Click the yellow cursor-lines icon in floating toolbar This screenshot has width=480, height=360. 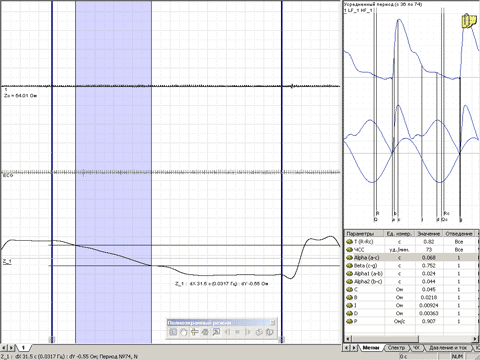click(195, 332)
